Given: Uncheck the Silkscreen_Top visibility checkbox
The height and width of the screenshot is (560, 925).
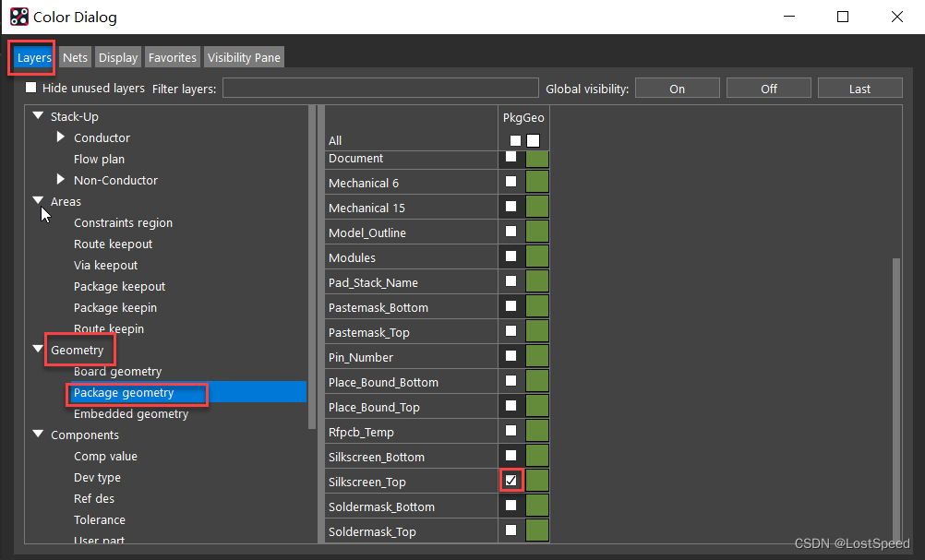Looking at the screenshot, I should [511, 481].
